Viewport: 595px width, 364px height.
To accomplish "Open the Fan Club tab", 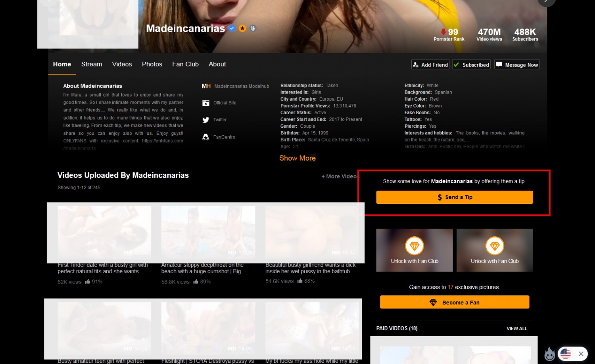I will coord(185,64).
